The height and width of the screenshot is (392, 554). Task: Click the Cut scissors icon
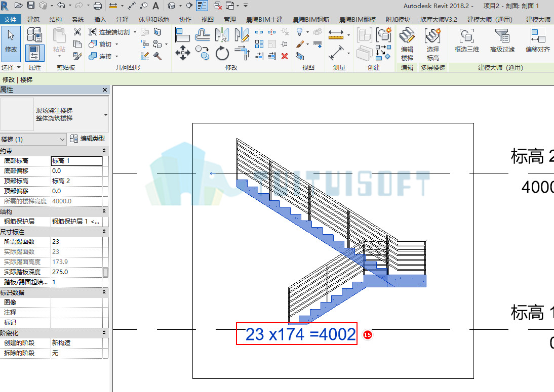pos(77,32)
